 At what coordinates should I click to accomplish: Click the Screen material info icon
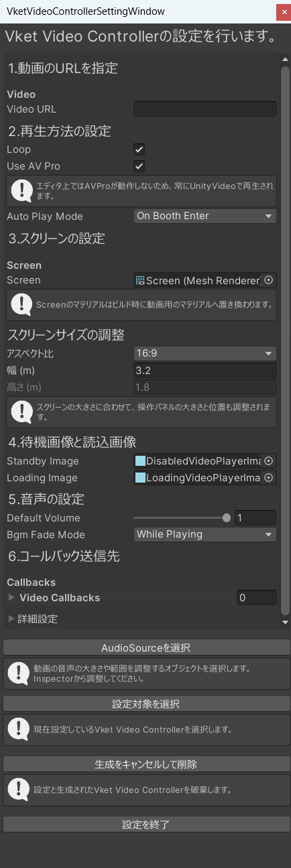[21, 305]
